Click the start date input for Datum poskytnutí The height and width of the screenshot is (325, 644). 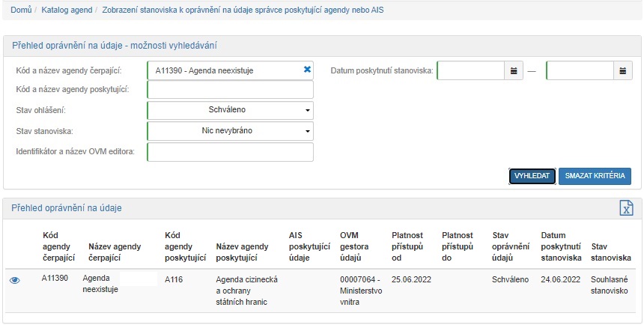click(470, 71)
